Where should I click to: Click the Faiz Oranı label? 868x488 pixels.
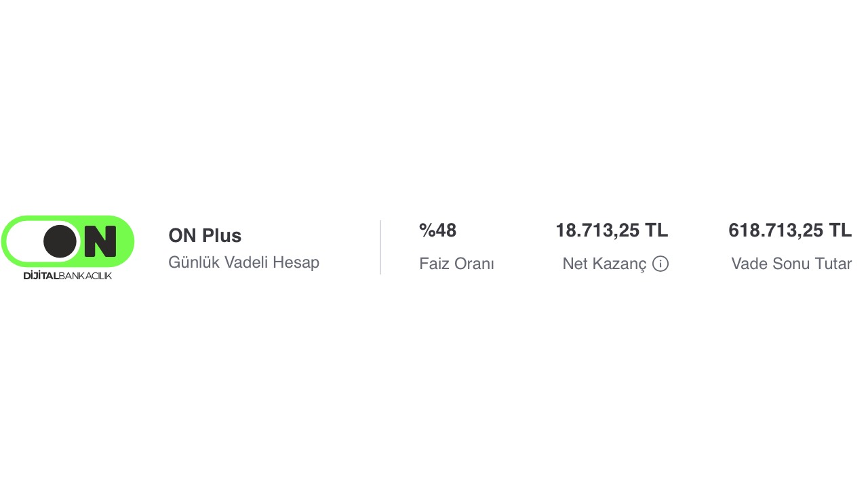pyautogui.click(x=456, y=264)
